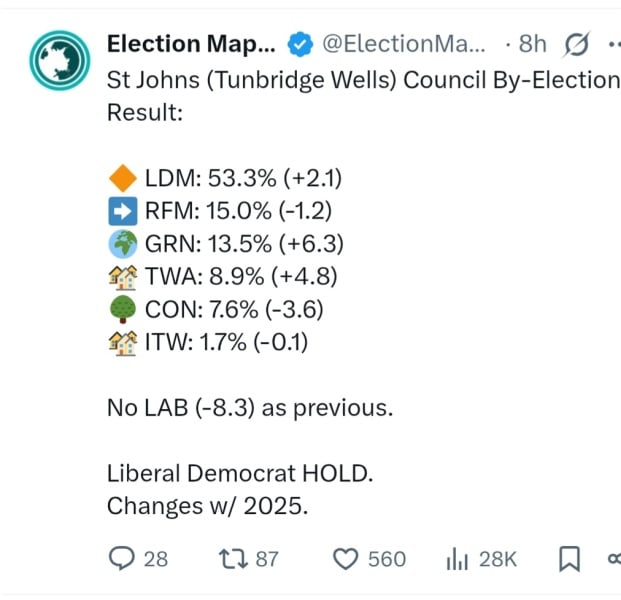Screen dimensions: 621x600
Task: Click the house emoji beside TWA
Action: [x=121, y=277]
